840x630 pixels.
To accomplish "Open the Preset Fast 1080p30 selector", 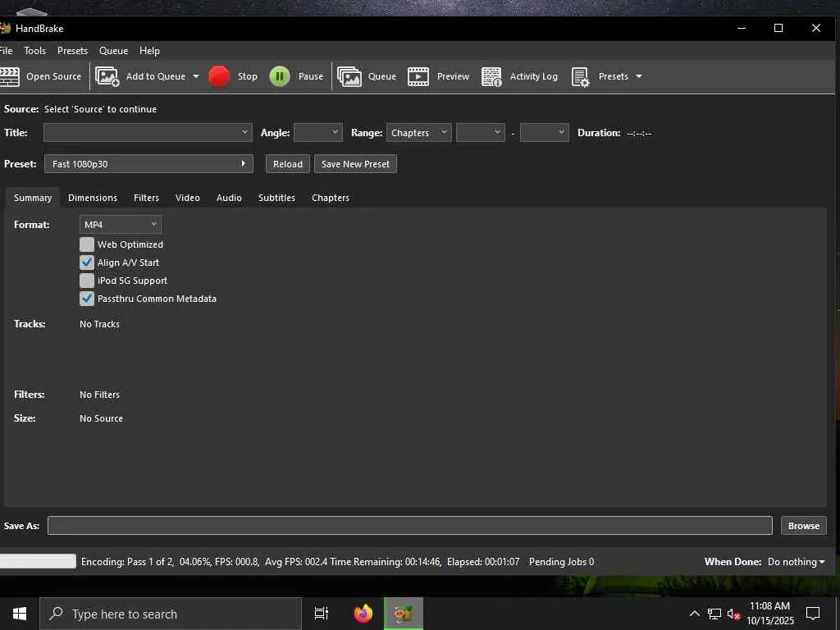I will point(148,164).
